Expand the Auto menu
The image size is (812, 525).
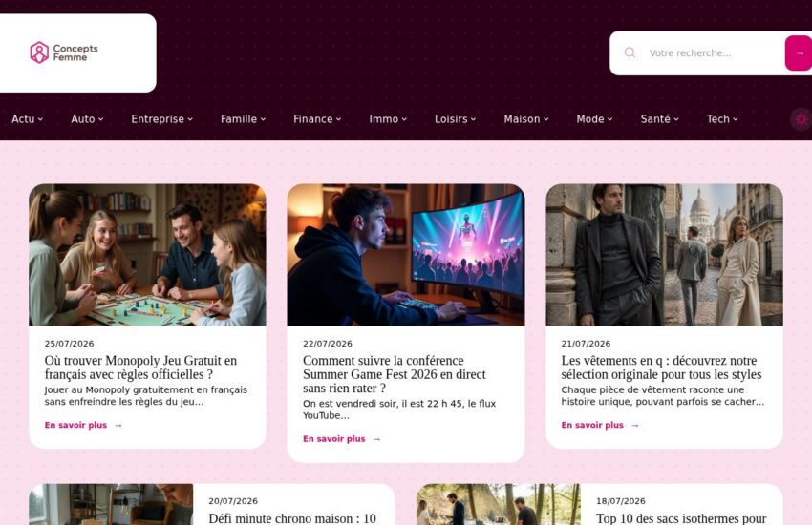click(x=87, y=119)
